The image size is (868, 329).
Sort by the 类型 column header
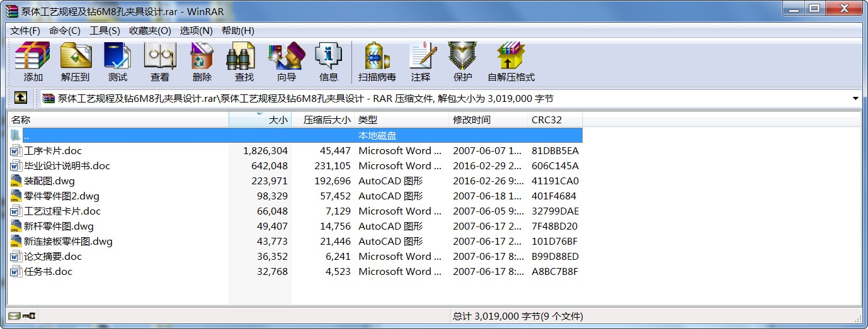(x=402, y=120)
